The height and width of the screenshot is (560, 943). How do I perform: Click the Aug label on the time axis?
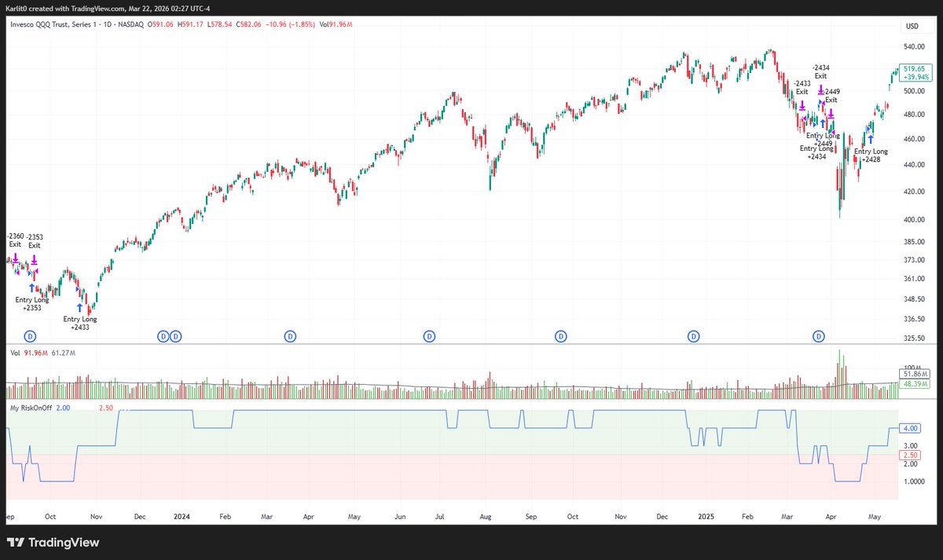(486, 516)
